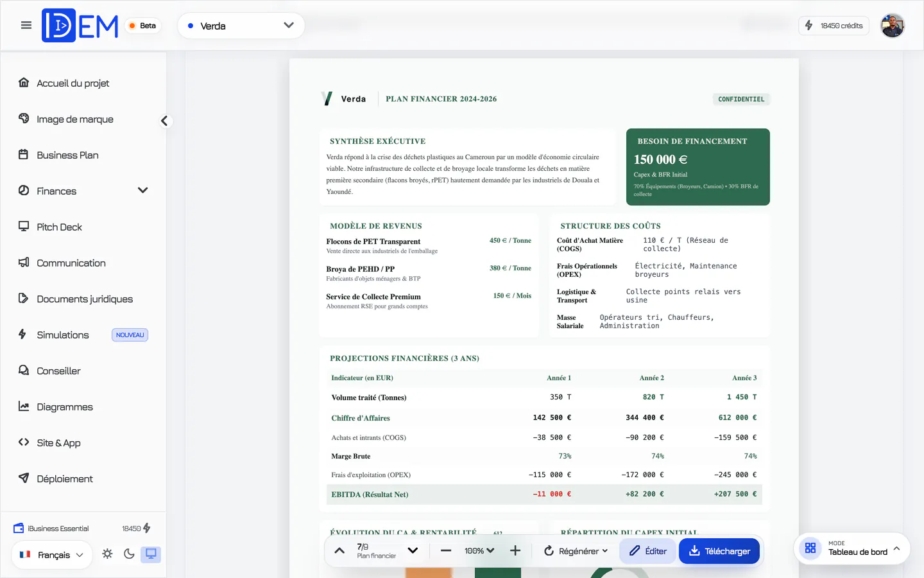Open the Verda project dropdown
This screenshot has width=924, height=578.
[241, 26]
